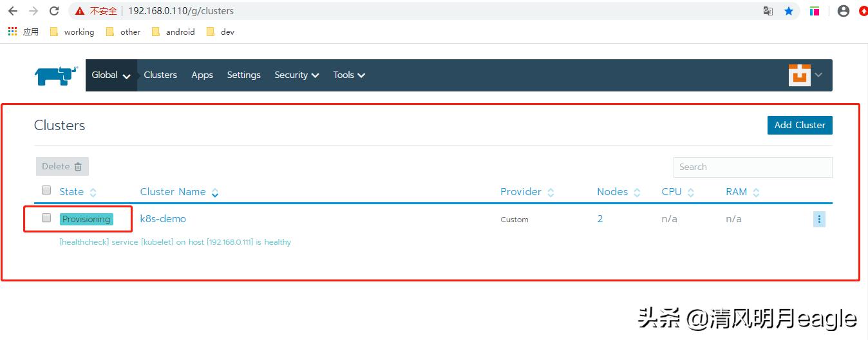The width and height of the screenshot is (868, 340).
Task: Check the k8s-demo row checkbox
Action: tap(46, 218)
